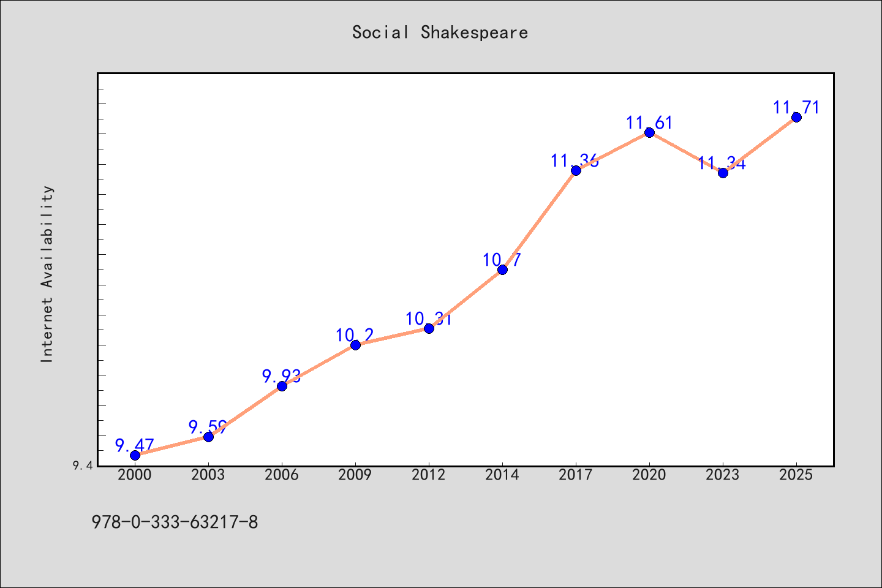The height and width of the screenshot is (588, 882).
Task: Select the data point labeled 10.7
Action: (502, 269)
